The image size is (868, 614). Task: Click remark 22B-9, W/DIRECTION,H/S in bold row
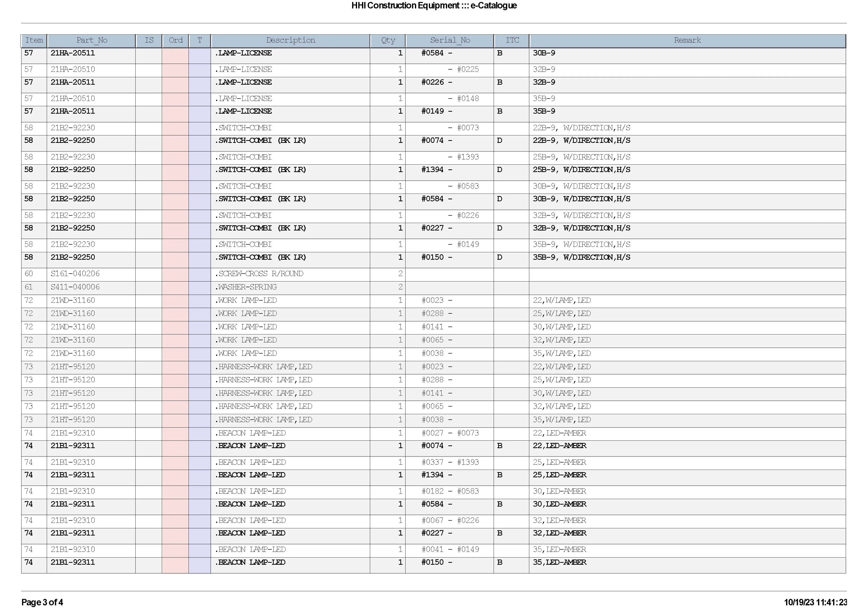pos(581,141)
